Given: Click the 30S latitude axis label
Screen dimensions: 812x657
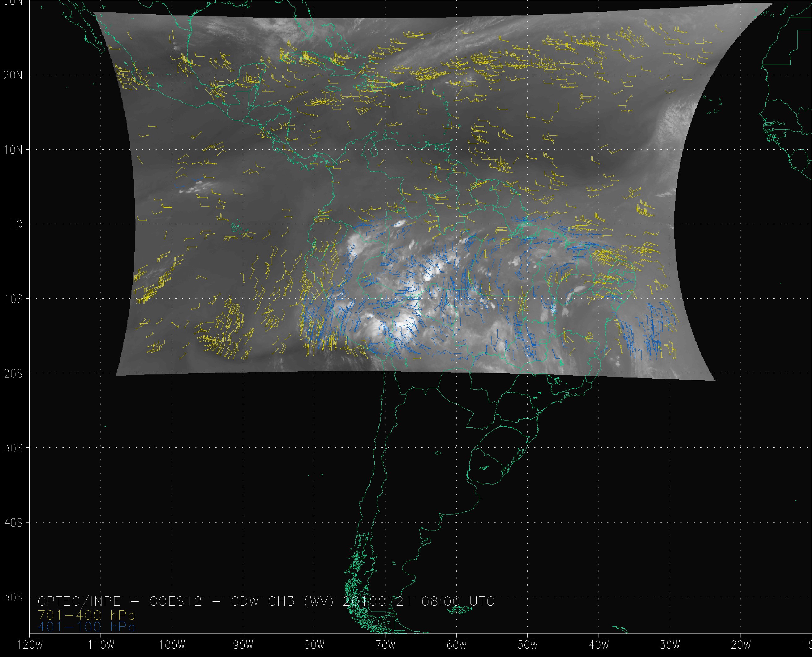Looking at the screenshot, I should pos(13,448).
